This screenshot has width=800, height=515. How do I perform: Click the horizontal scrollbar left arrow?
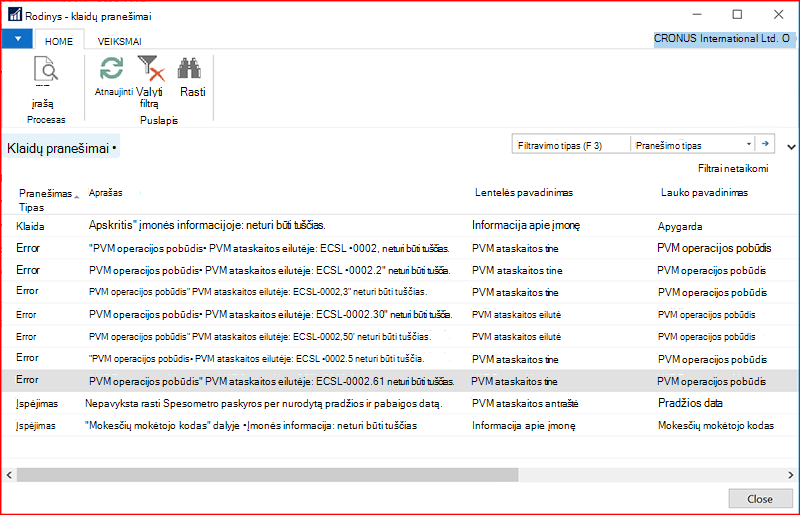(9, 475)
